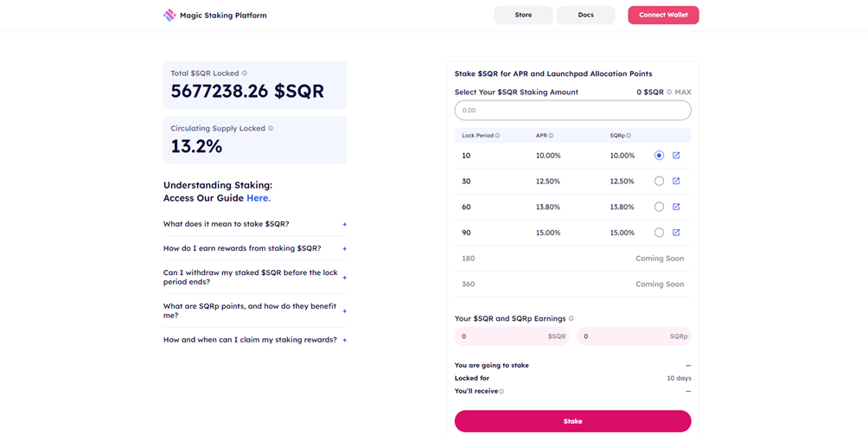Viewport: 868px width, 435px height.
Task: Click the $SQR staking amount input field
Action: (x=572, y=111)
